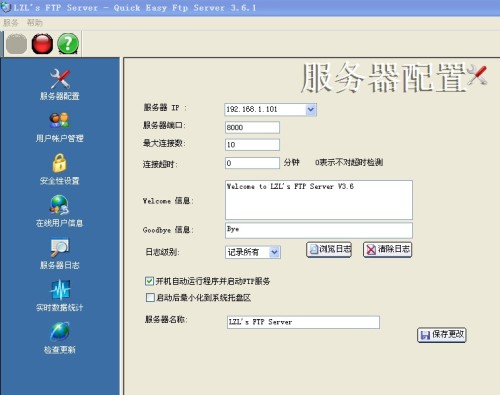The height and width of the screenshot is (395, 500).
Task: Click the Welcome 信息 text area
Action: click(x=319, y=200)
